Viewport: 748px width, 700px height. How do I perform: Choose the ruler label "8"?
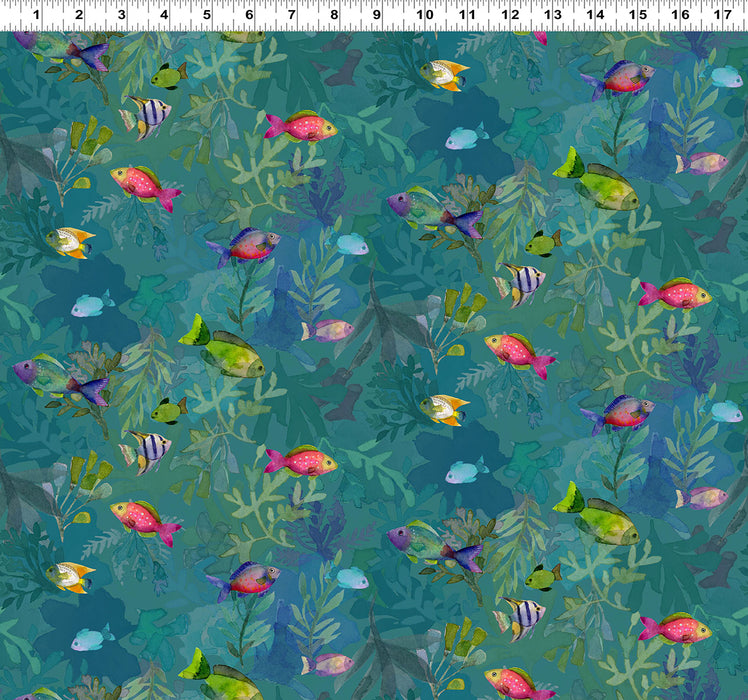(334, 15)
